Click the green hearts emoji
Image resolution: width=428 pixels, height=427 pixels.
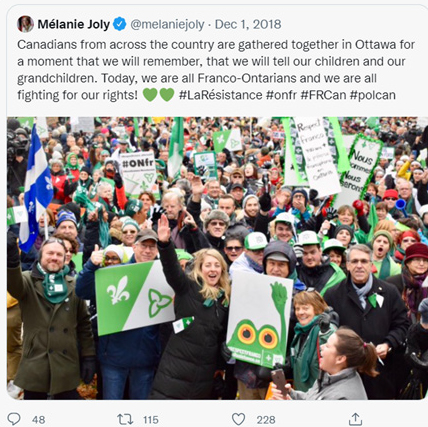158,95
